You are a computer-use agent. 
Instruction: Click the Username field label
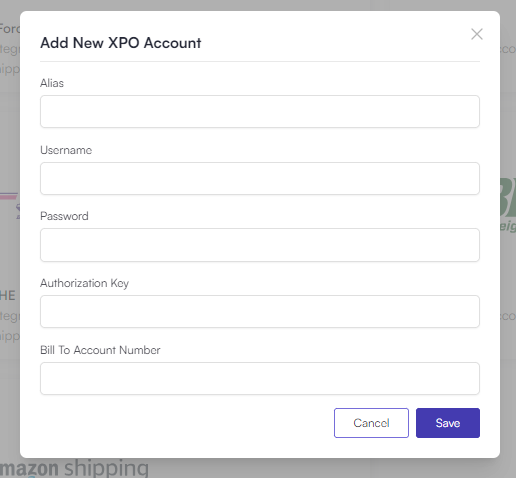[66, 150]
